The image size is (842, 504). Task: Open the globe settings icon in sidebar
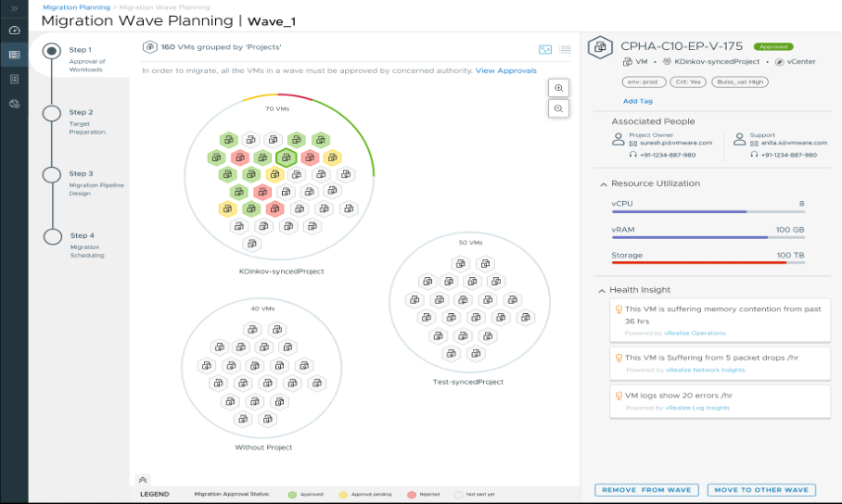14,104
